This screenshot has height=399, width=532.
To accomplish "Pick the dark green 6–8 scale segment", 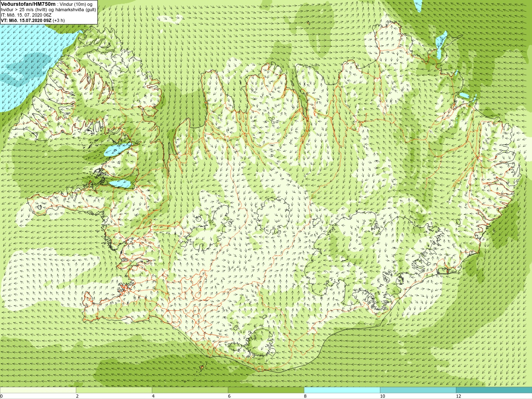I will [266, 390].
